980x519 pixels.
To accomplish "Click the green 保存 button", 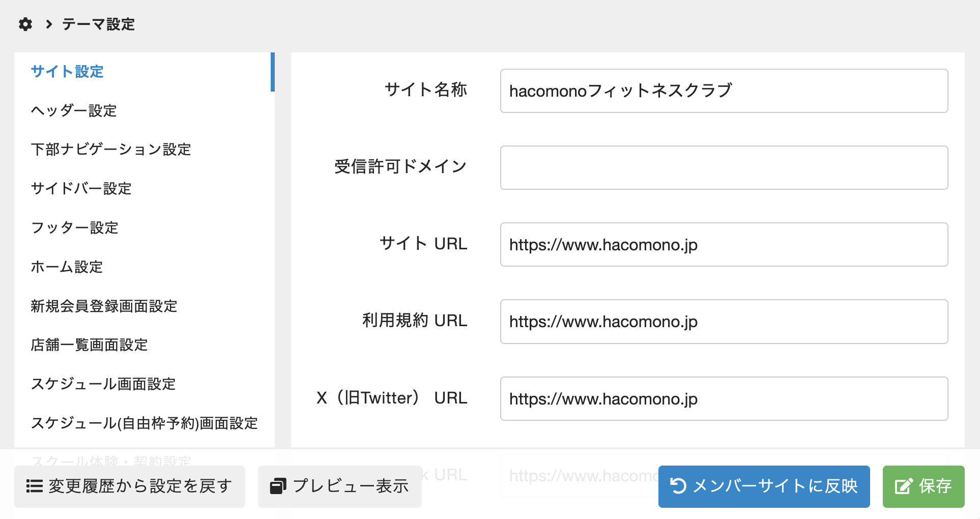I will 924,486.
